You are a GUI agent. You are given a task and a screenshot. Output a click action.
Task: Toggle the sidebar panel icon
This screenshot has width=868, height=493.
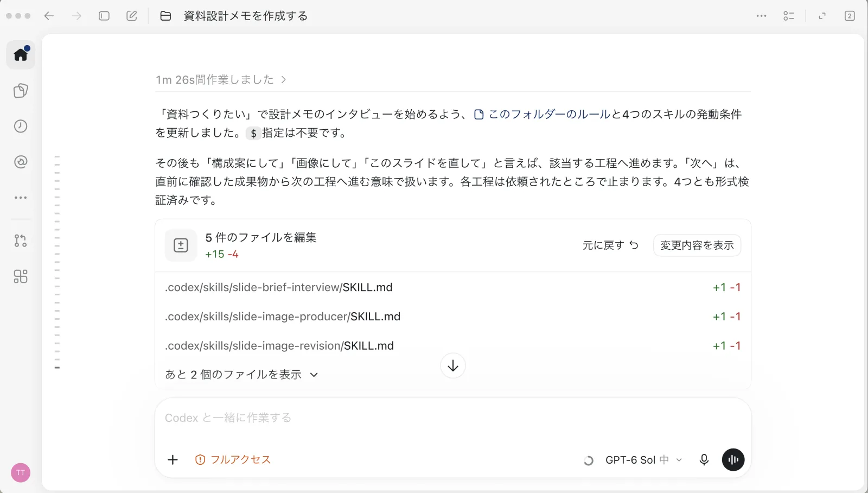[x=104, y=16]
